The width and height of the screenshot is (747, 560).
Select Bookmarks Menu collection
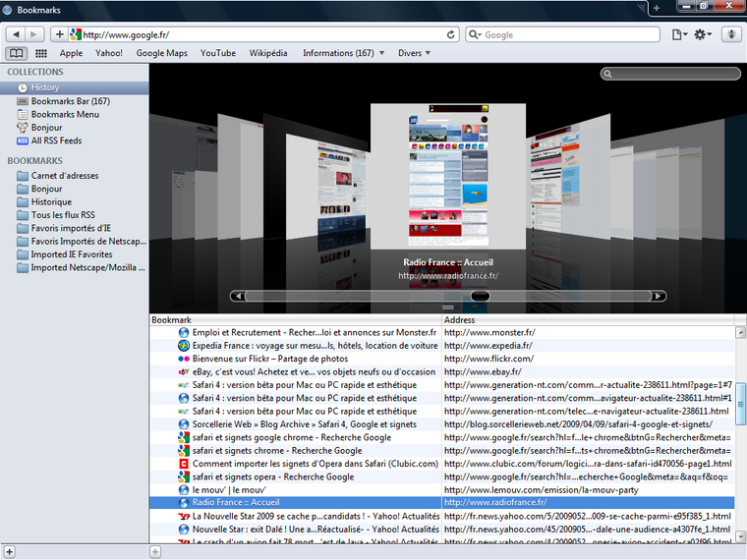pyautogui.click(x=75, y=114)
